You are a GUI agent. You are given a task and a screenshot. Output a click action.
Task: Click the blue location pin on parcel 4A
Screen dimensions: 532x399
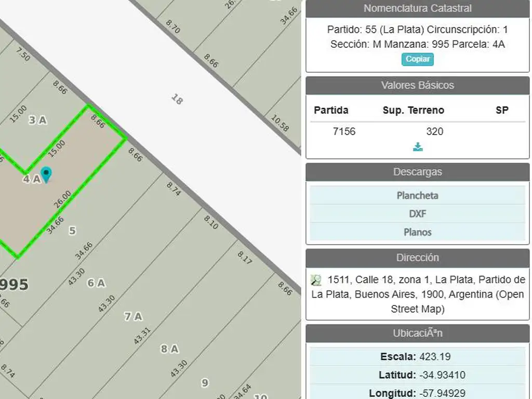coord(46,174)
